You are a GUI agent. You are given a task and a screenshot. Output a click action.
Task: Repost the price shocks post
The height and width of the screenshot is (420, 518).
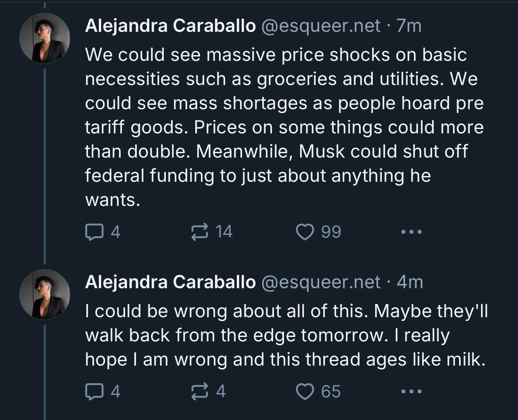212,232
